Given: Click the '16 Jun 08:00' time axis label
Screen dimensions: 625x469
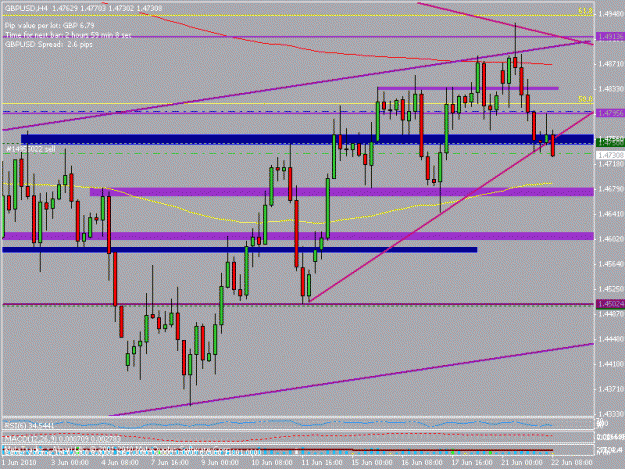Looking at the screenshot, I should point(423,463).
